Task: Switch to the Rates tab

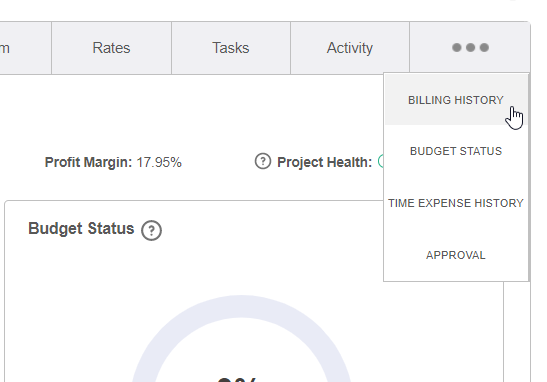Action: click(x=111, y=48)
